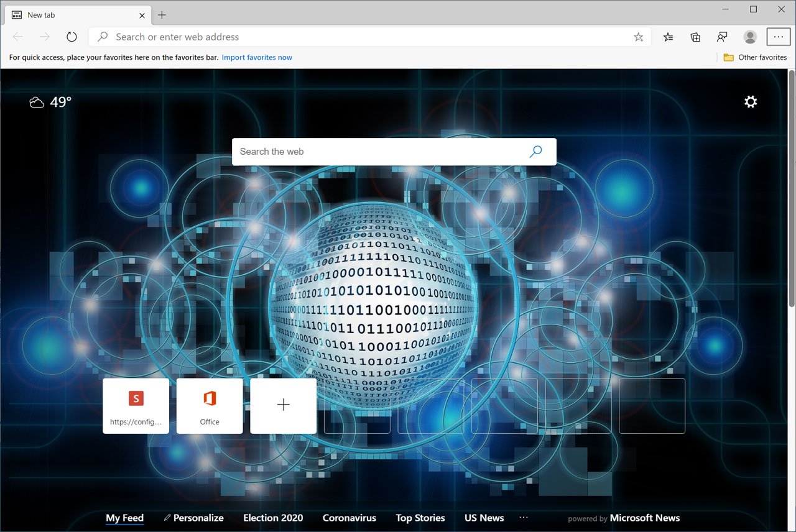
Task: Open the user profile avatar
Action: [x=750, y=37]
